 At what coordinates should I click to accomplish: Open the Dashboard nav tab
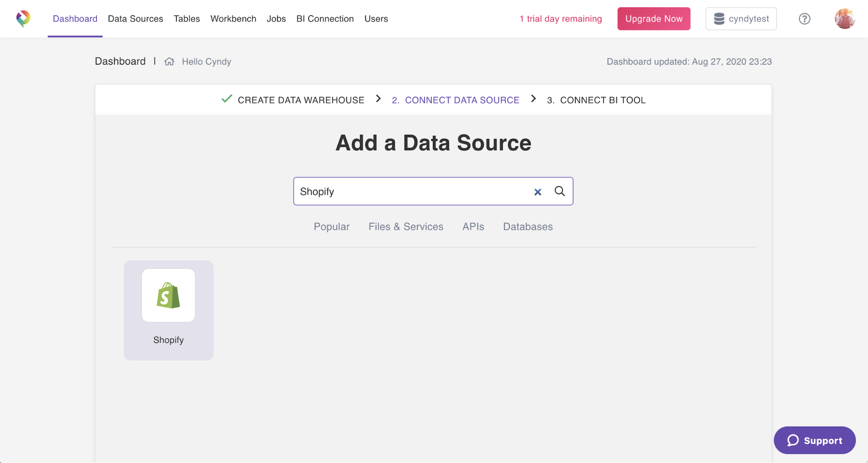pos(75,19)
